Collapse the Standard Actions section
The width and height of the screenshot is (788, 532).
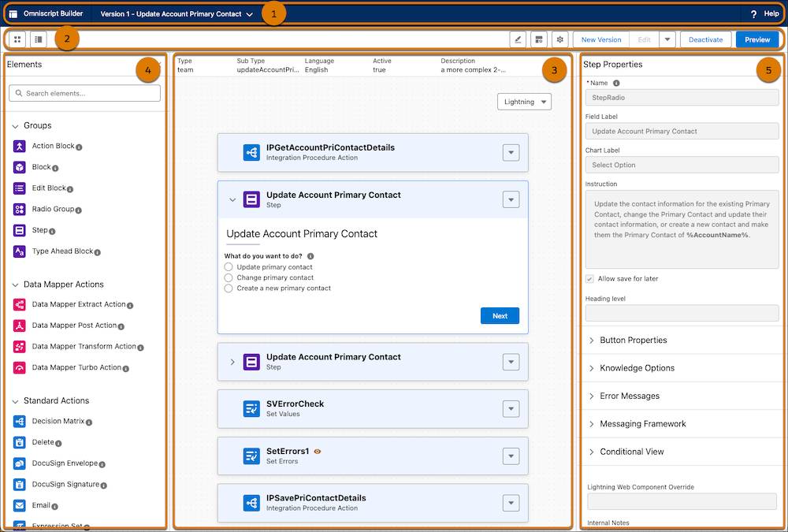coord(15,401)
